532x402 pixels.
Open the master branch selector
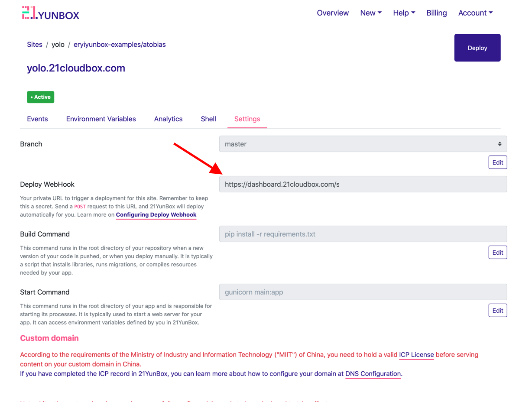pos(363,144)
